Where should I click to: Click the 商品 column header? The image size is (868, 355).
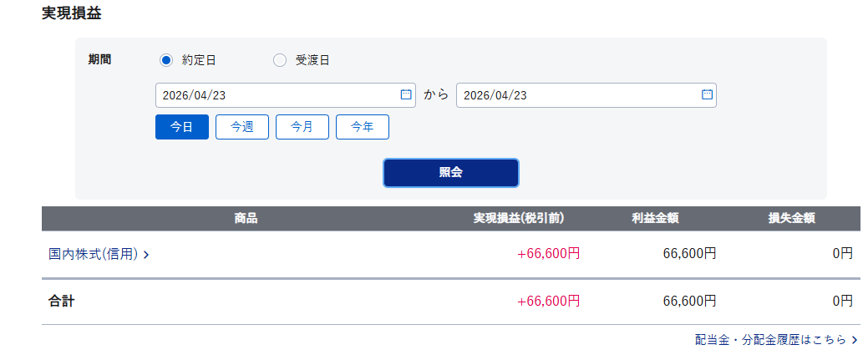pos(246,219)
